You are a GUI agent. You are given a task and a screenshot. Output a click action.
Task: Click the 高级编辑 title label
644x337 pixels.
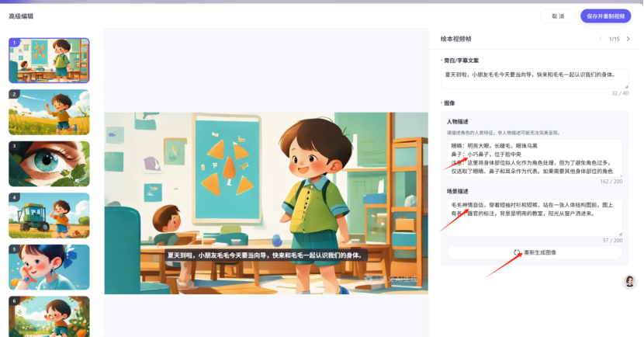click(x=21, y=16)
